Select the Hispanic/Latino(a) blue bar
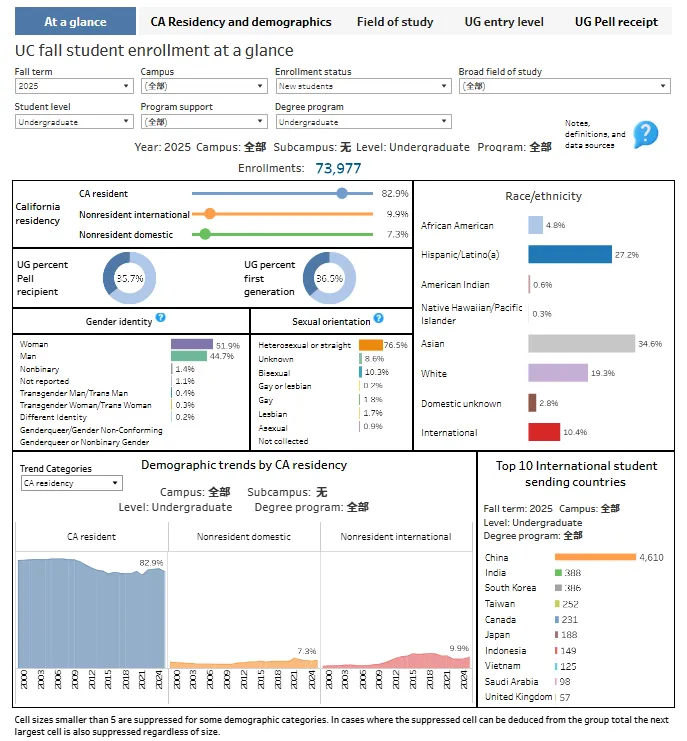The image size is (687, 741). tap(569, 255)
